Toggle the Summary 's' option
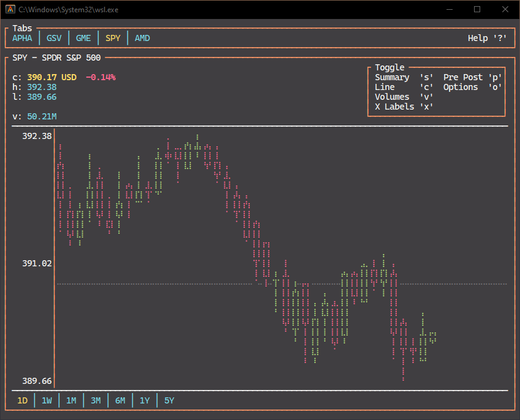This screenshot has height=420, width=520. pyautogui.click(x=404, y=77)
